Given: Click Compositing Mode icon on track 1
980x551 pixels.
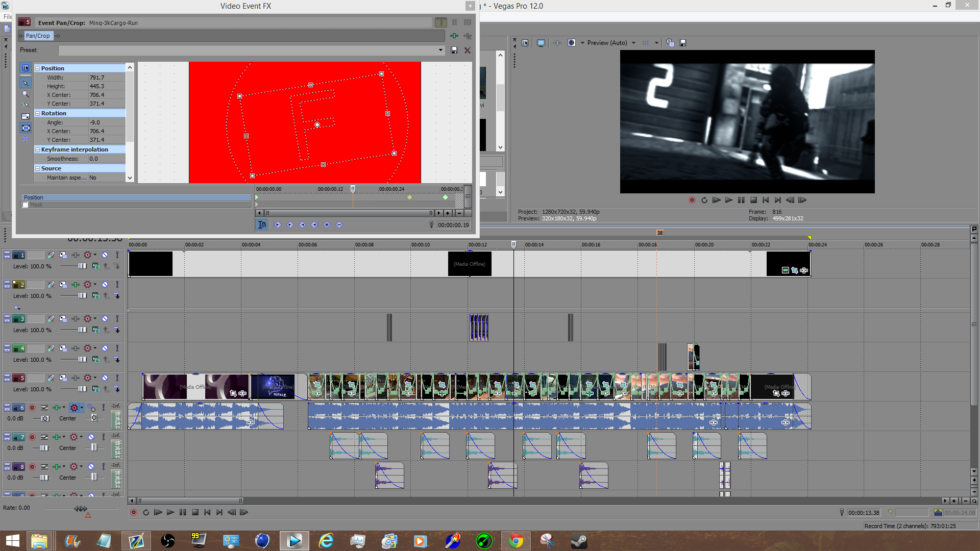Looking at the screenshot, I should (95, 266).
